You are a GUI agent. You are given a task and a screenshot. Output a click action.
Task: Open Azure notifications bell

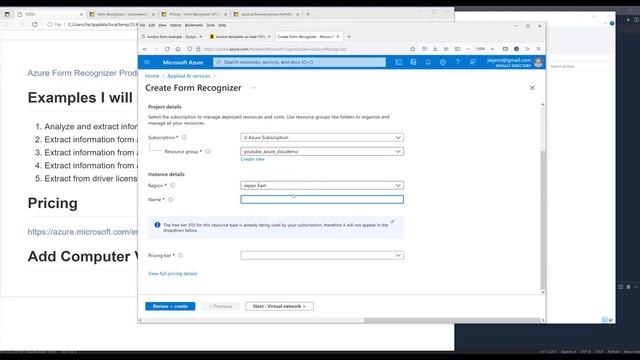[428, 62]
